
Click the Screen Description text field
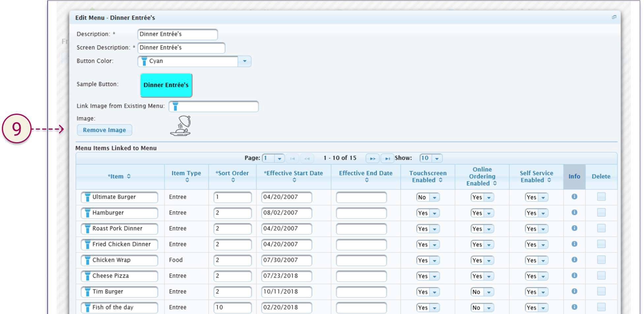[181, 48]
